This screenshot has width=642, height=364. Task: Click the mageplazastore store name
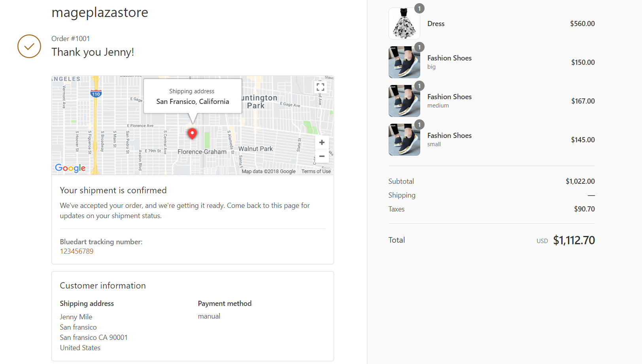click(x=100, y=13)
